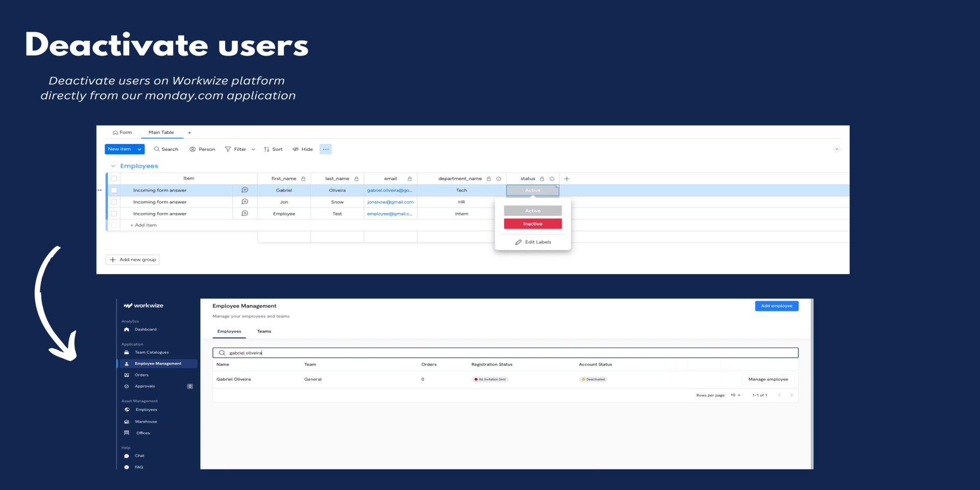
Task: Switch to the Main Table tab
Action: pyautogui.click(x=161, y=132)
